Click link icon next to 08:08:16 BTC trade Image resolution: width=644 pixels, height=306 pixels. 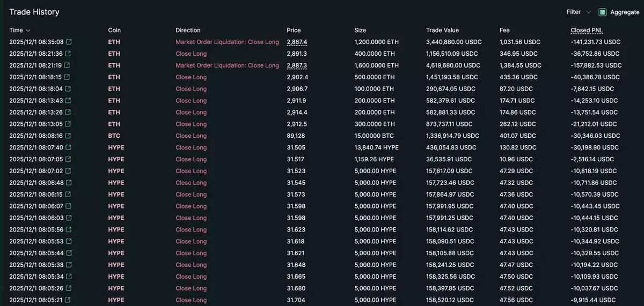(68, 136)
